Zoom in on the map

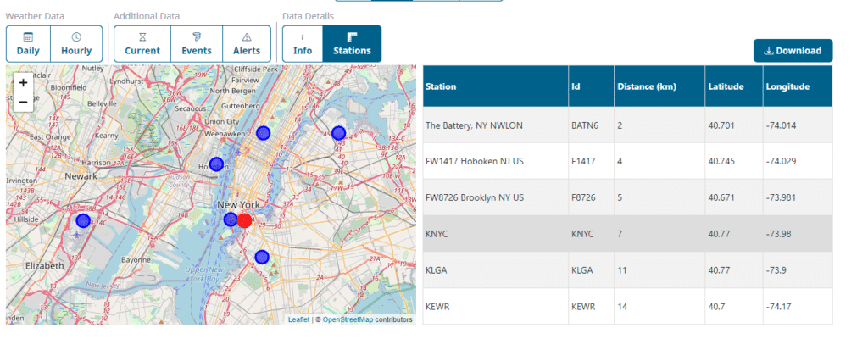tap(23, 82)
